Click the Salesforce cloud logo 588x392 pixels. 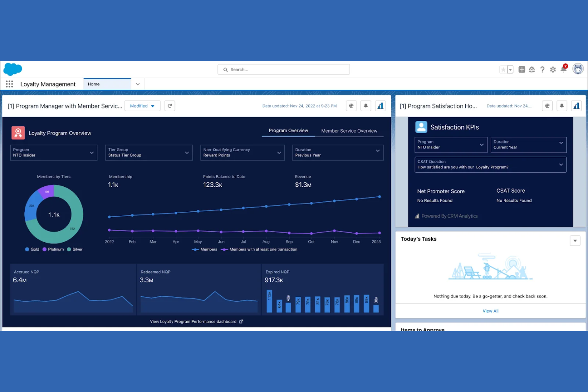13,69
